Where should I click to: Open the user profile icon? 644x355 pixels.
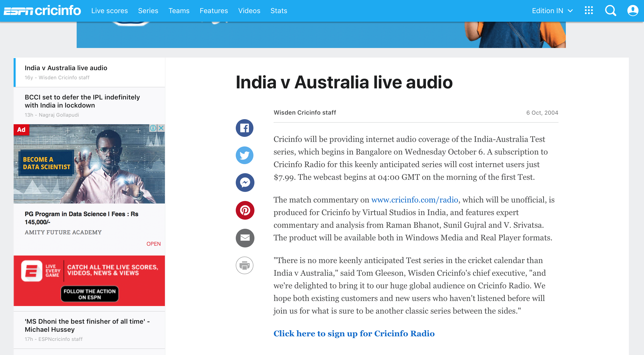click(633, 11)
